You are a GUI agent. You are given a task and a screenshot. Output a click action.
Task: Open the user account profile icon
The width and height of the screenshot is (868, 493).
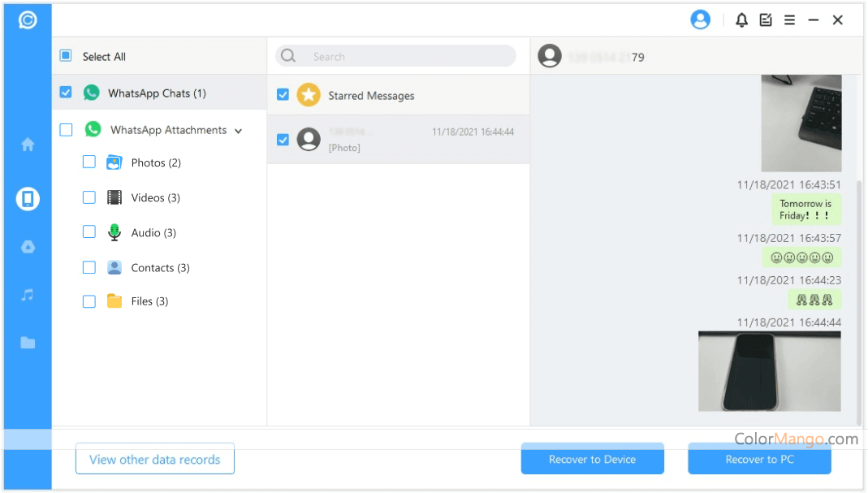coord(700,20)
